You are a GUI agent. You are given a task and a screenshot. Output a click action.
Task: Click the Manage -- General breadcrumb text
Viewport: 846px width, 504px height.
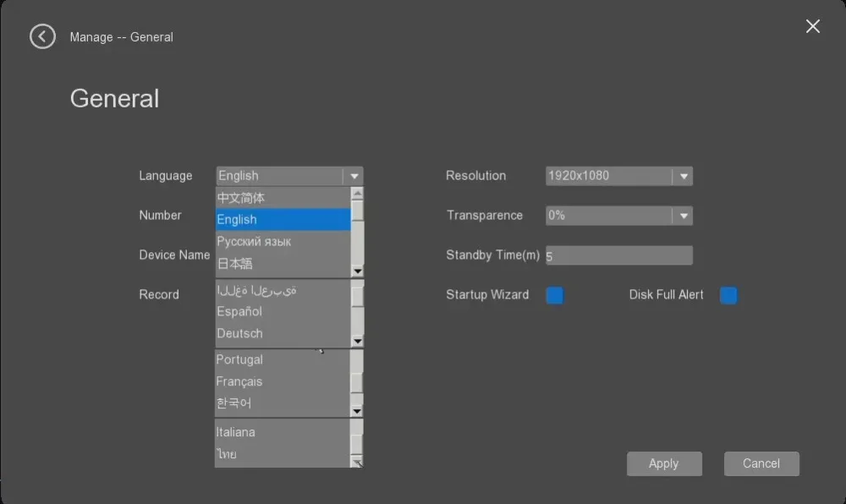coord(121,37)
